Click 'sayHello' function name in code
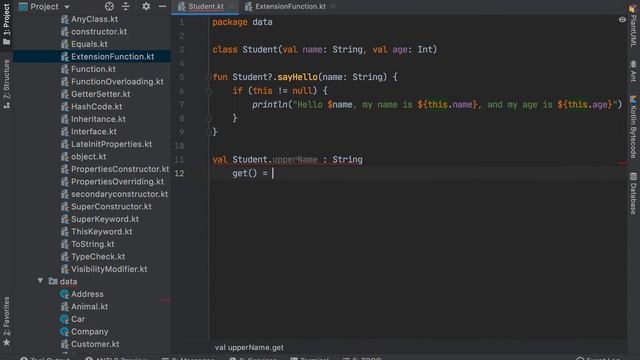Image resolution: width=640 pixels, height=360 pixels. 298,77
